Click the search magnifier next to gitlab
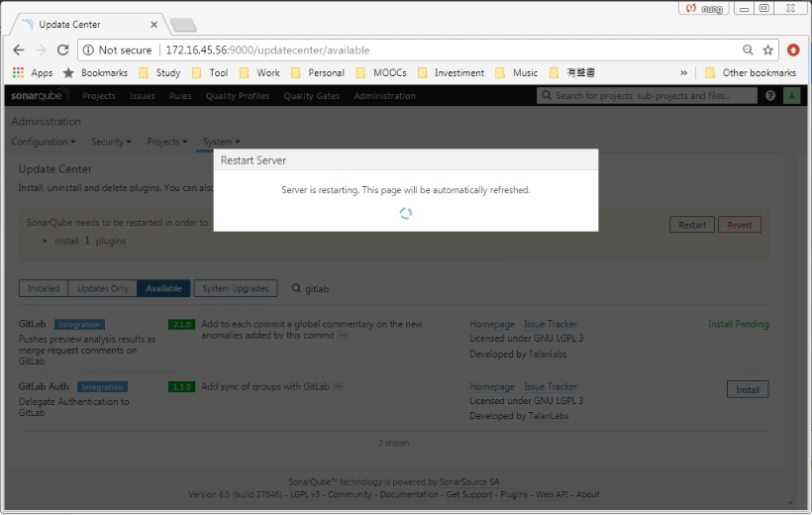 pyautogui.click(x=296, y=288)
